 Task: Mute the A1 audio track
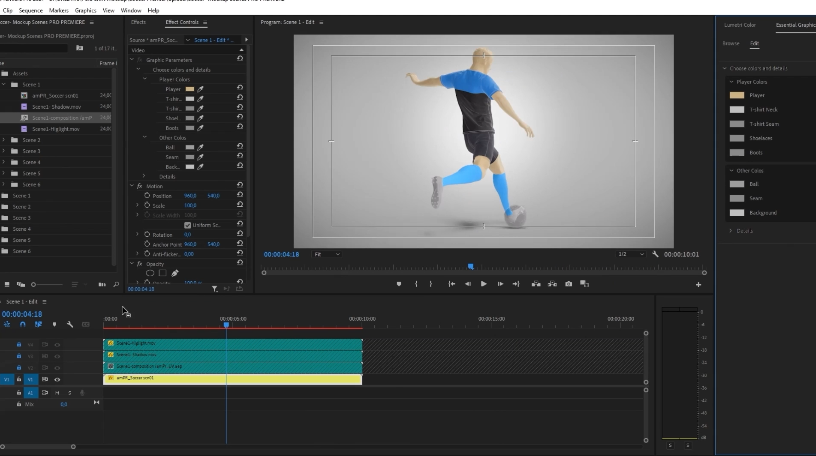(57, 393)
